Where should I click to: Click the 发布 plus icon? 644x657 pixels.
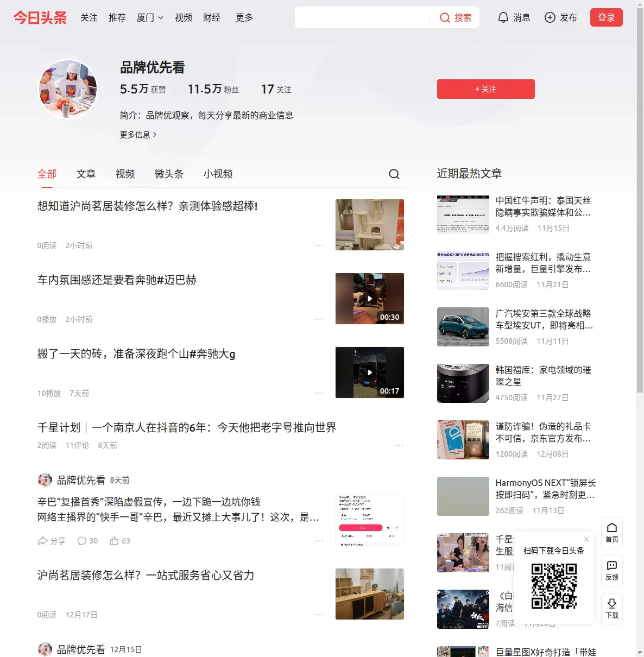coord(550,18)
